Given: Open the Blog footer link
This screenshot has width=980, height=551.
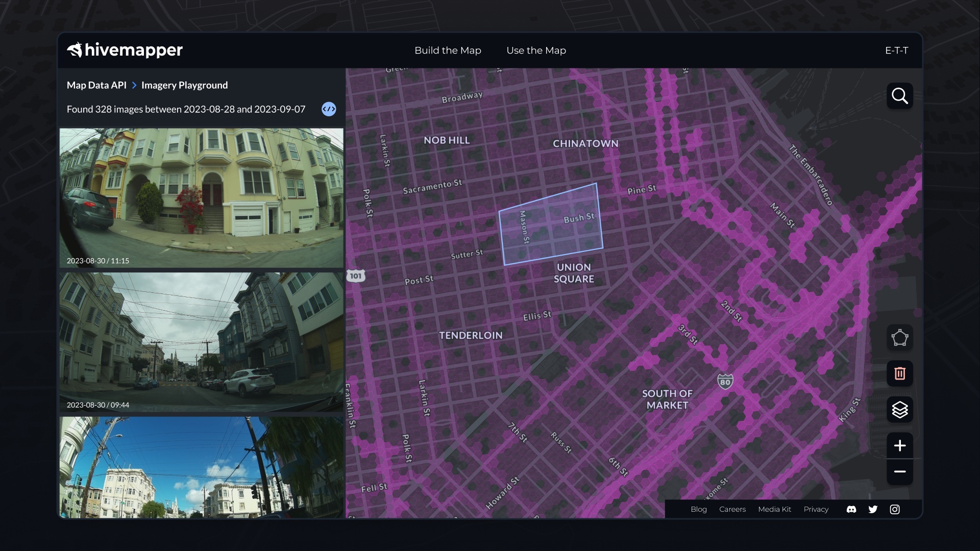Looking at the screenshot, I should click(698, 509).
